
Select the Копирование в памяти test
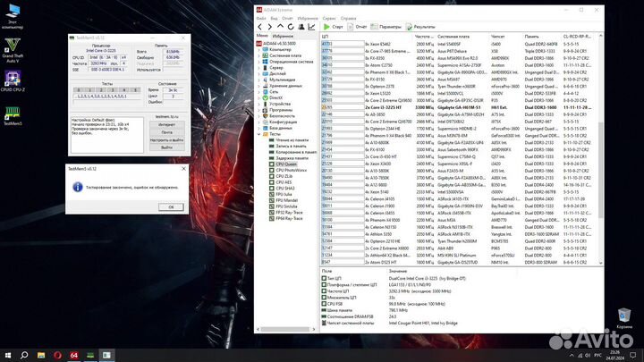[296, 152]
